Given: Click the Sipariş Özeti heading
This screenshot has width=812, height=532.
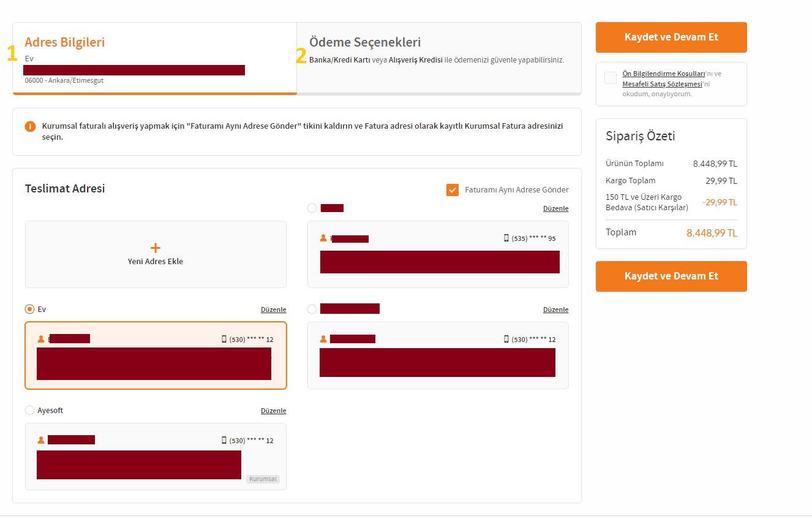Looking at the screenshot, I should [641, 136].
